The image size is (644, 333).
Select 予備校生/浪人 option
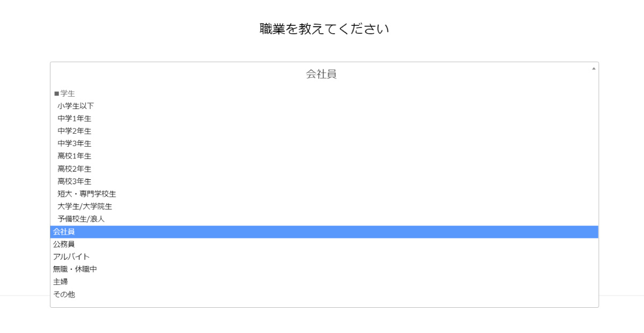(x=81, y=219)
